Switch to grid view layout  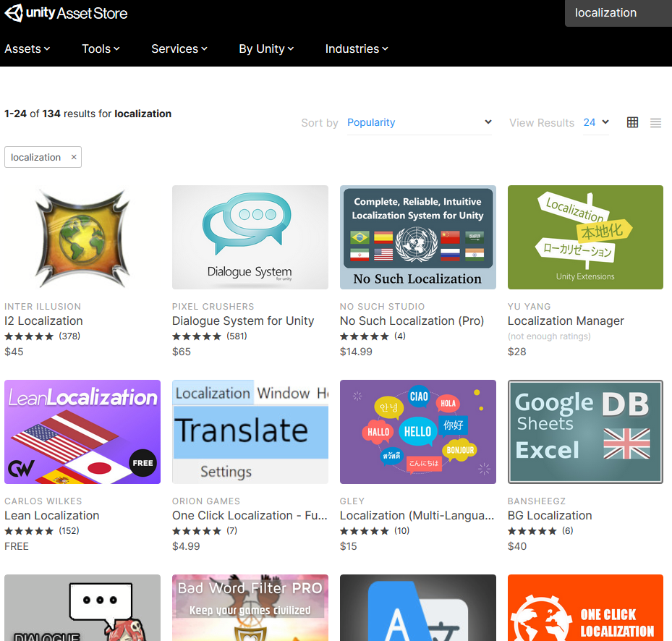point(632,122)
